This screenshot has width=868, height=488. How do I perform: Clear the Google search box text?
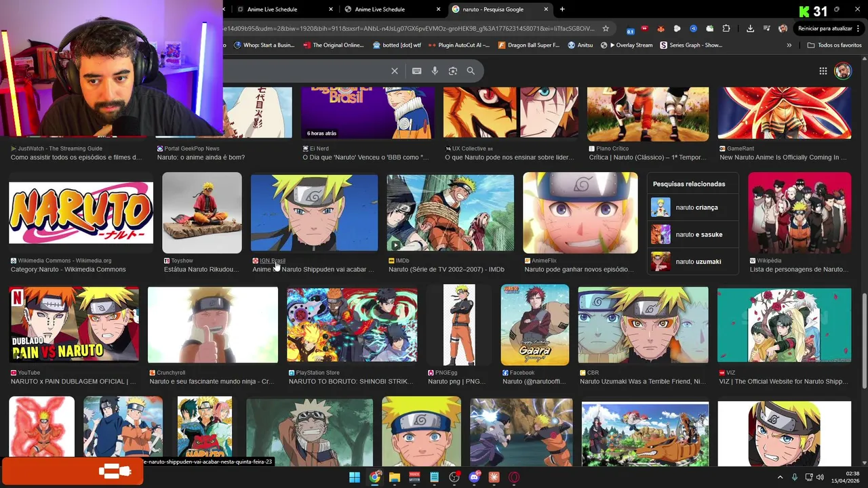click(x=395, y=71)
